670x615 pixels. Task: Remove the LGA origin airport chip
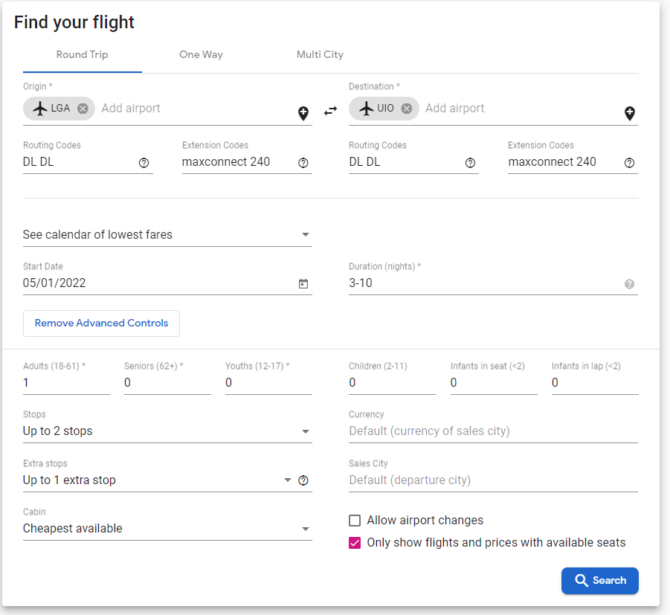pyautogui.click(x=83, y=109)
